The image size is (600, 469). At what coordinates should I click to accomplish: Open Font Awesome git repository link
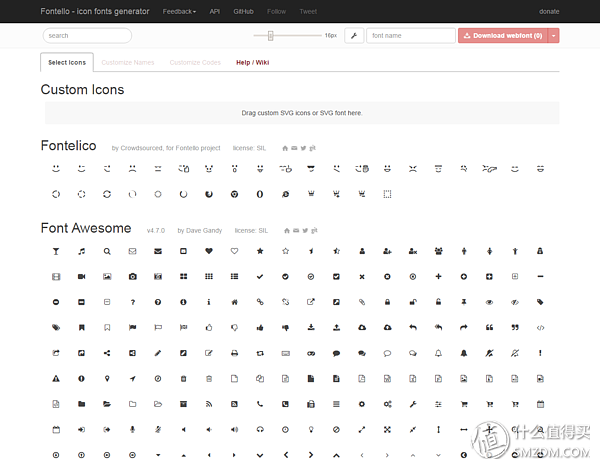pos(314,231)
